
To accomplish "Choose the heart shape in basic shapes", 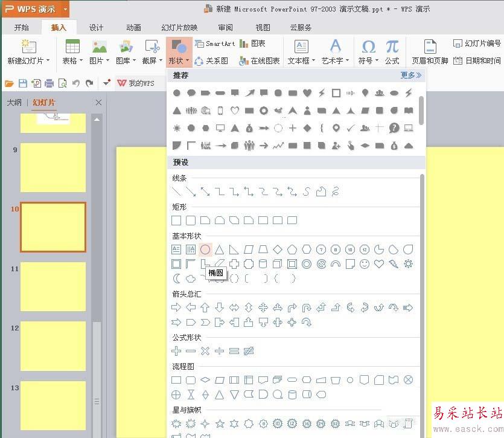I will tap(379, 264).
